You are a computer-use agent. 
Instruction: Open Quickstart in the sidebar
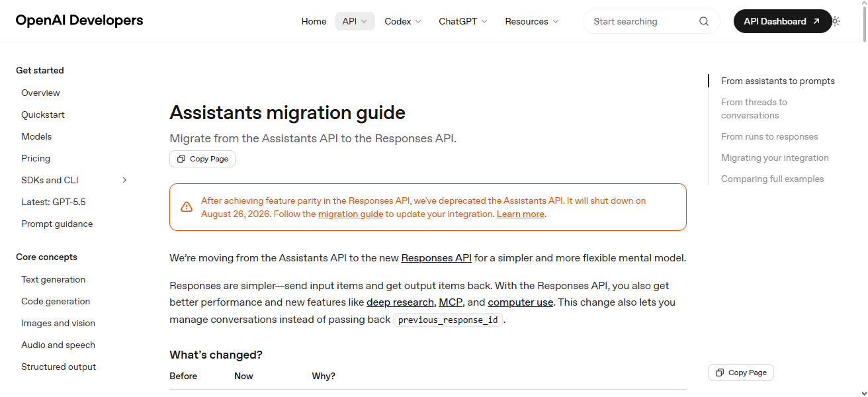coord(43,114)
